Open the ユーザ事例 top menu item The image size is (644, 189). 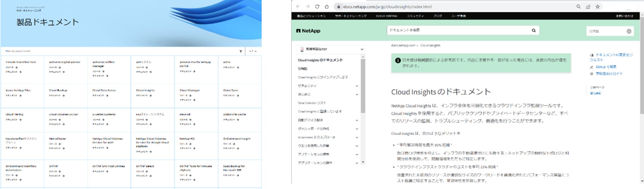tap(458, 16)
